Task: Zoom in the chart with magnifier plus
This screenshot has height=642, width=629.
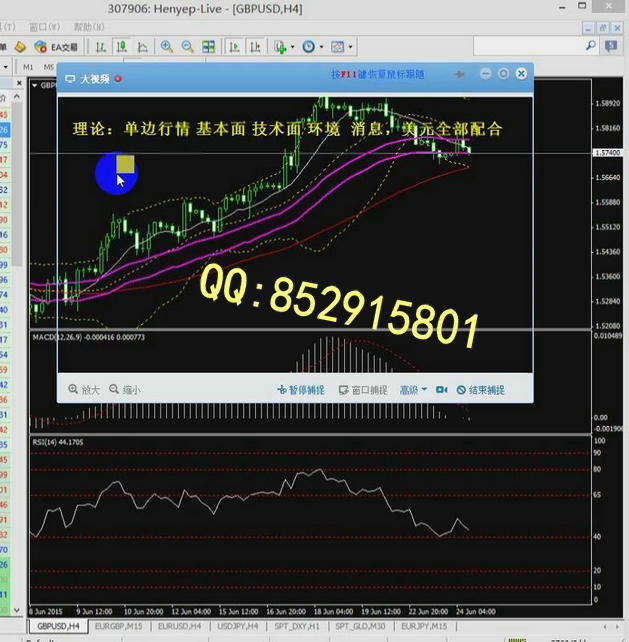Action: 166,47
